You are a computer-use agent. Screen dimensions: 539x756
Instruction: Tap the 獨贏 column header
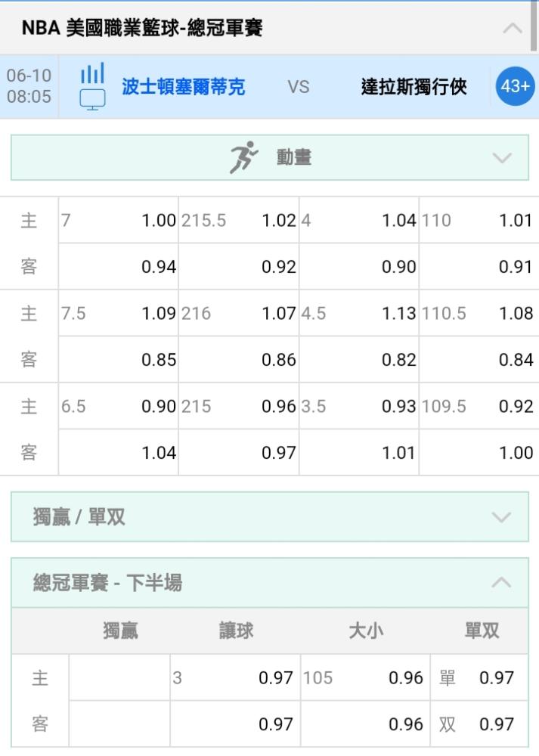click(x=120, y=631)
